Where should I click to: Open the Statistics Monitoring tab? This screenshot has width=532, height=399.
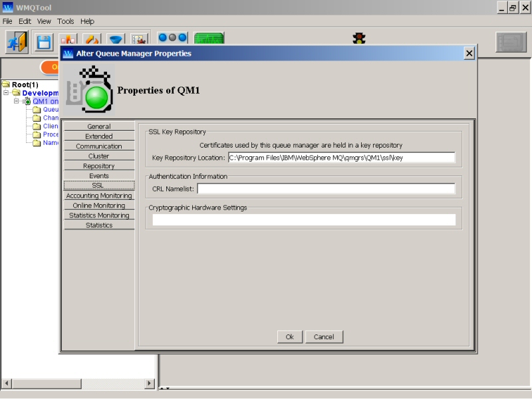(x=99, y=215)
